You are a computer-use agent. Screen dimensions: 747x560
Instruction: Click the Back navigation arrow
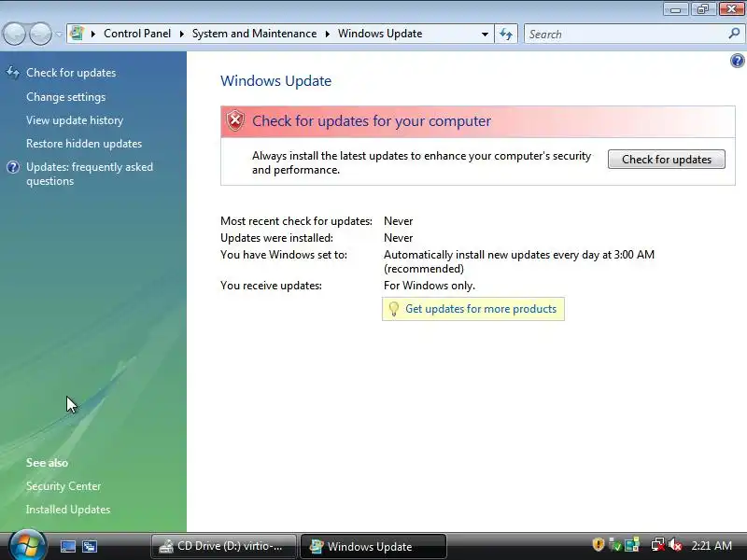point(14,34)
